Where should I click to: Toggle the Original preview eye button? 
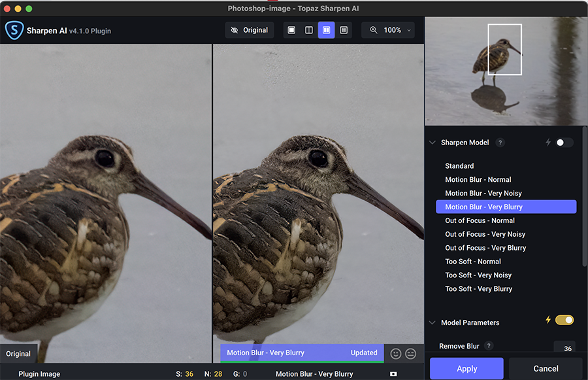click(x=250, y=30)
